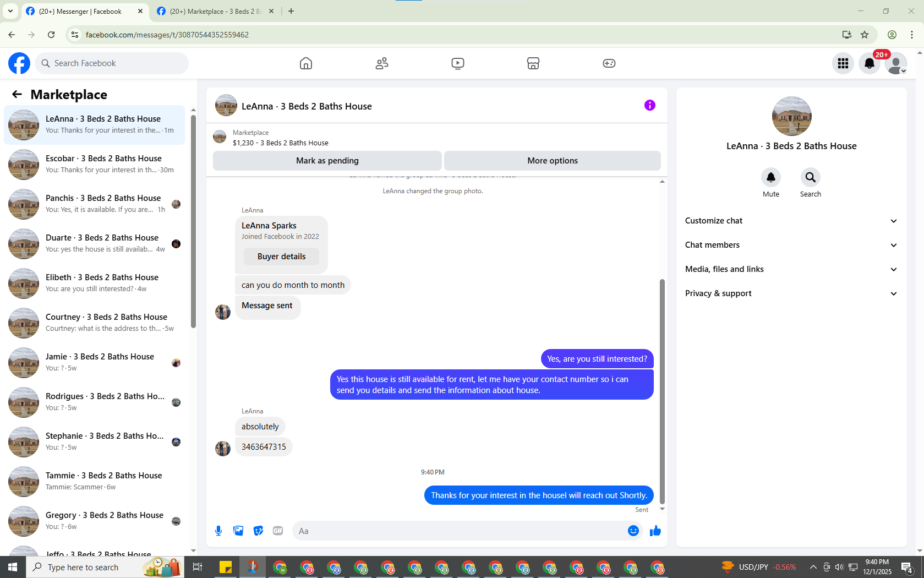Open a new browser tab
The height and width of the screenshot is (578, 924).
291,11
